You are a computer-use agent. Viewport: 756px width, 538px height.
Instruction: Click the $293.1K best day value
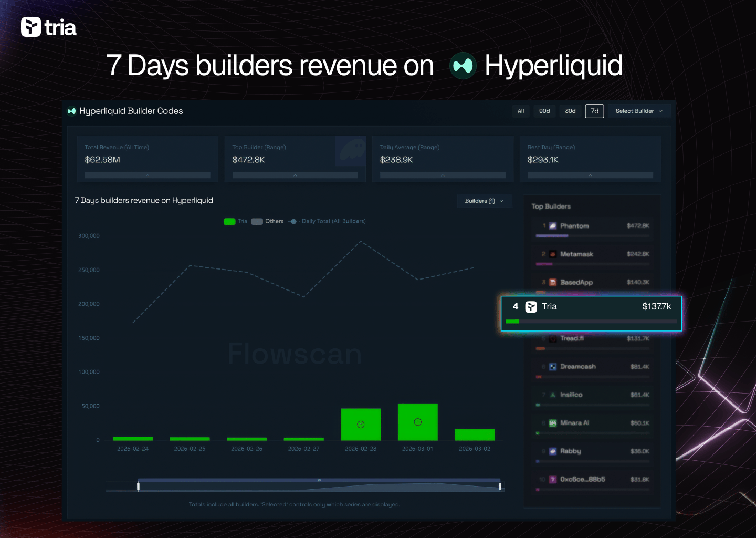(543, 160)
